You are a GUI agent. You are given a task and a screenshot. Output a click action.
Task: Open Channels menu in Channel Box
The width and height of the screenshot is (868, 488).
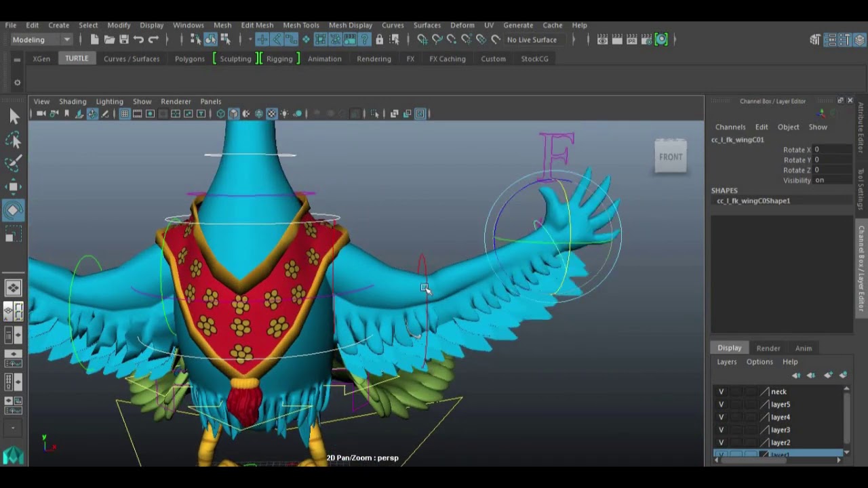pos(730,127)
